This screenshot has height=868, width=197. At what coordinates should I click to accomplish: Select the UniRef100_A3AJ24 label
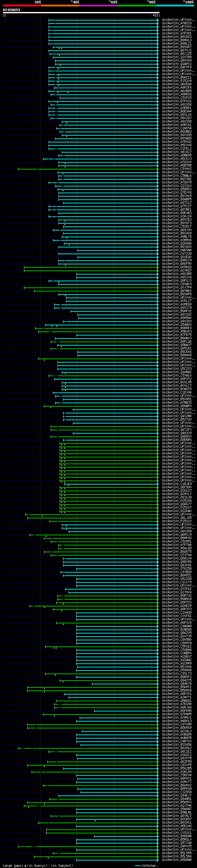(x=177, y=216)
